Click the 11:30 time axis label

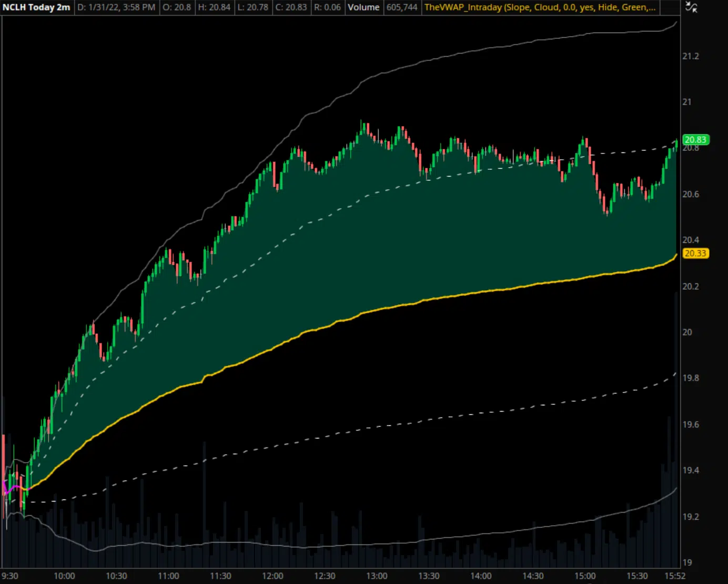220,576
